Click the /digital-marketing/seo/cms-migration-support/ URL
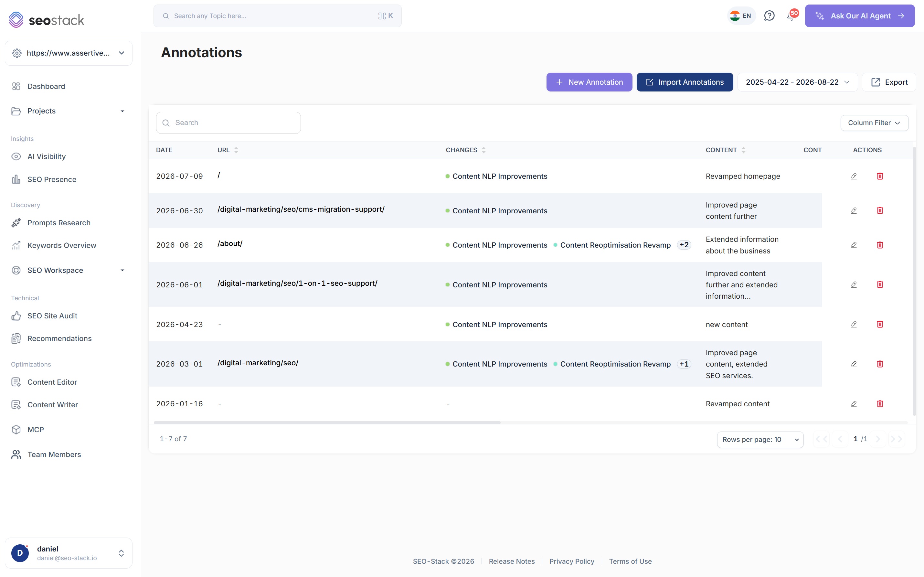 [x=301, y=209]
